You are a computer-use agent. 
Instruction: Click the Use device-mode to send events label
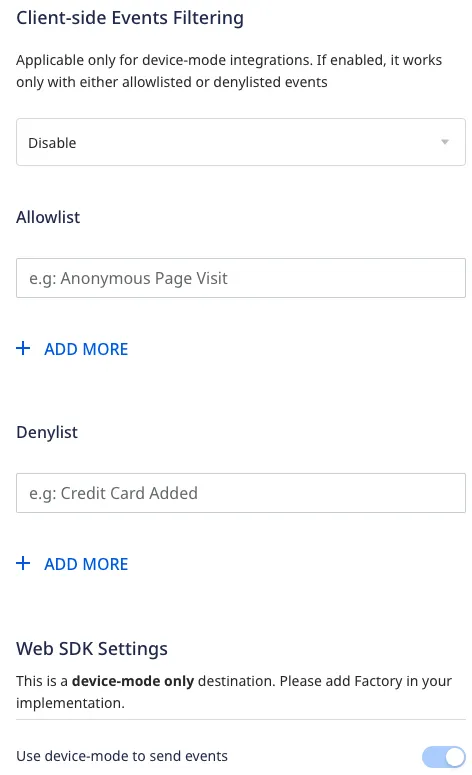(x=122, y=756)
